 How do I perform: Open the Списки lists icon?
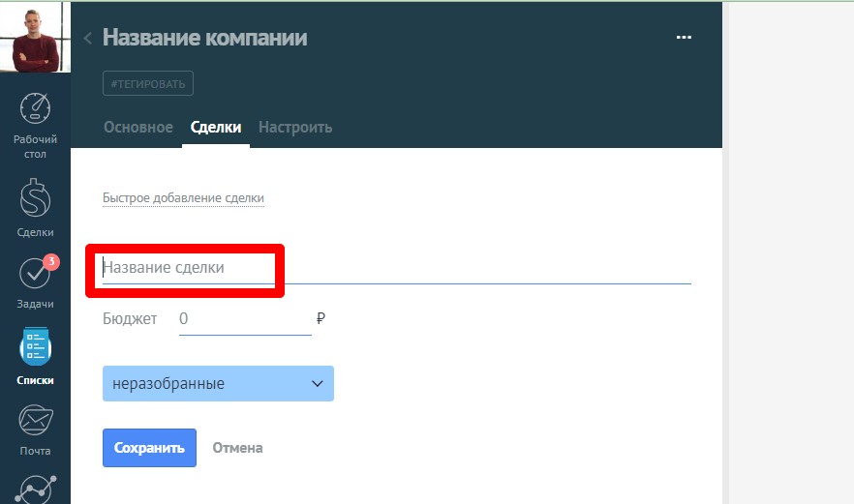(x=36, y=346)
